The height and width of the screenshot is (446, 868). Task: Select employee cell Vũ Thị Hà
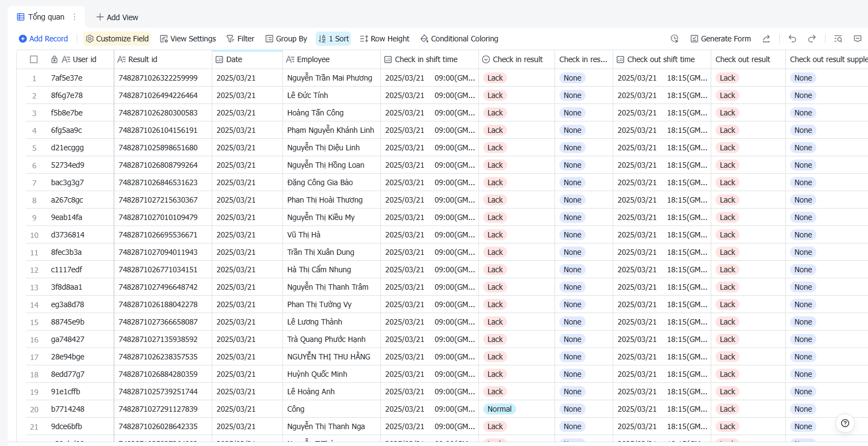click(331, 235)
